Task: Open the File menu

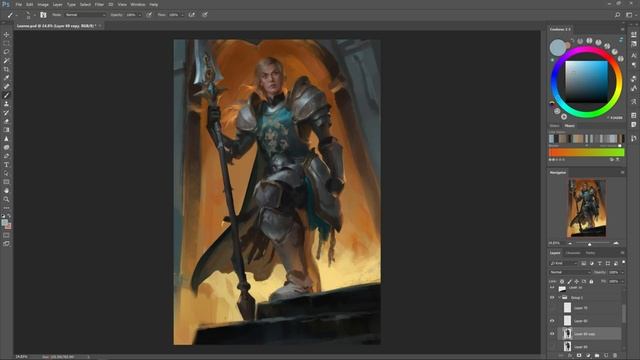Action: 18,4
